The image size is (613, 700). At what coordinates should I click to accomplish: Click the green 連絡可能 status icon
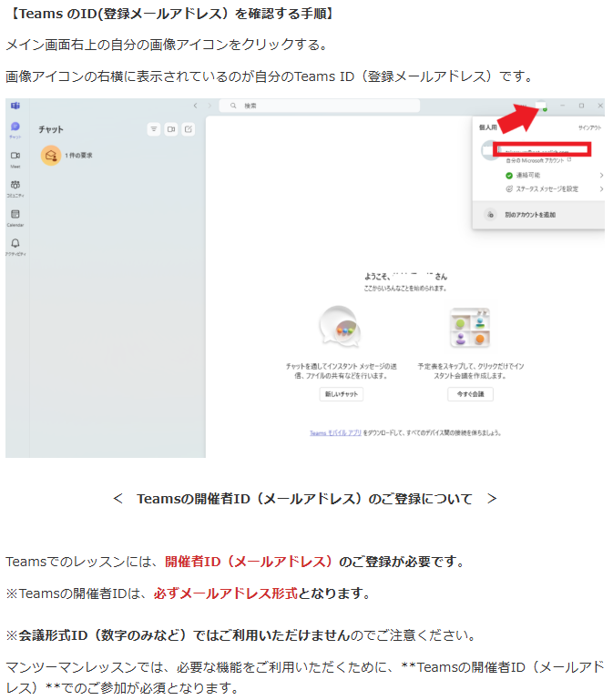509,175
